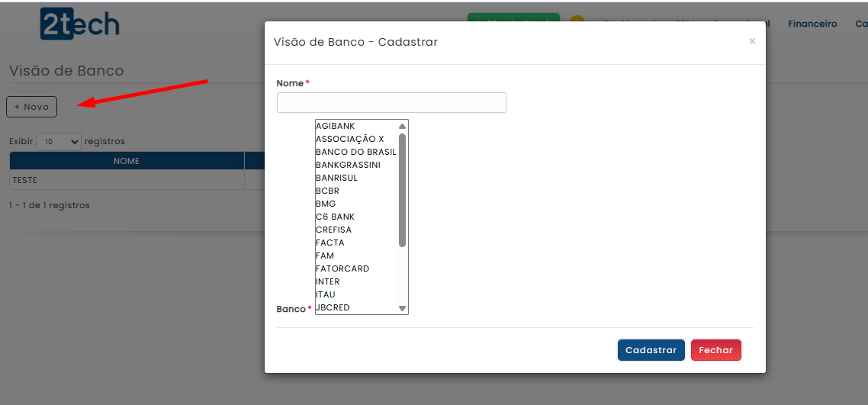Open the Exibir registros count dropdown
Viewport: 868px width, 405px height.
click(58, 142)
